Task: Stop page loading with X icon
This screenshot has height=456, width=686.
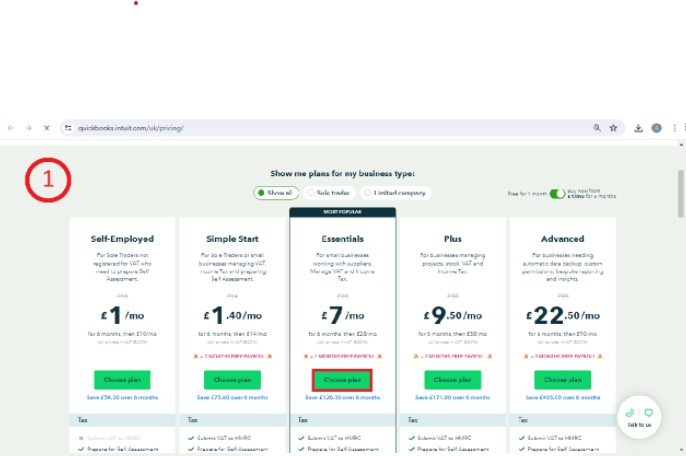Action: (x=47, y=128)
